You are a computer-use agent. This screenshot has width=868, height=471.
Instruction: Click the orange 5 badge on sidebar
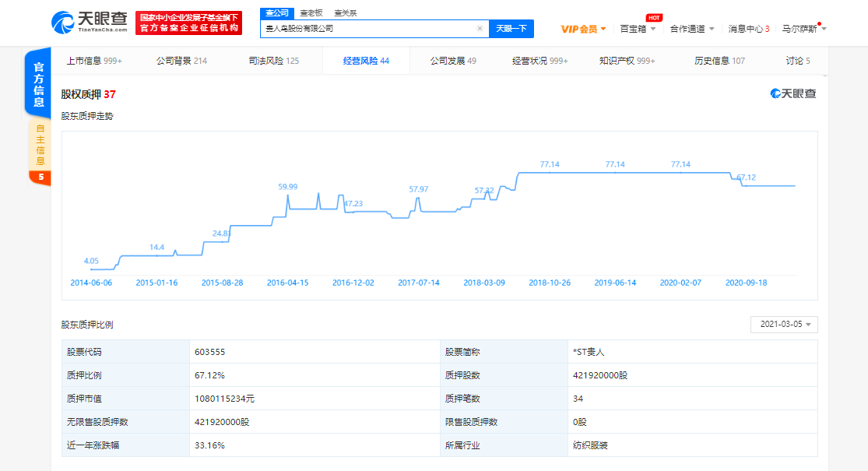click(39, 178)
